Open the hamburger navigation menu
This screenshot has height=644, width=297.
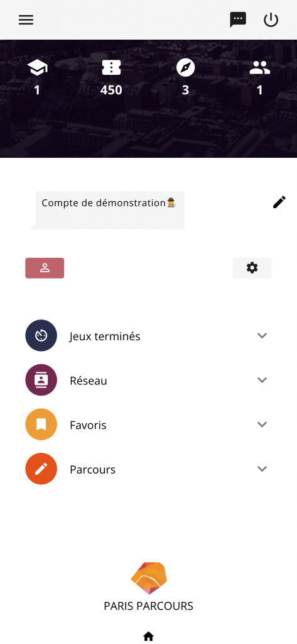coord(26,19)
